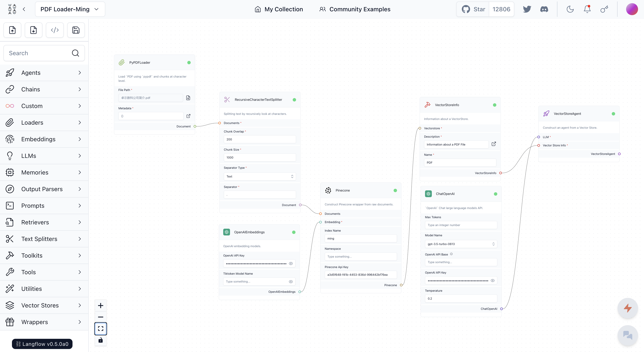The width and height of the screenshot is (644, 352).
Task: Go to My Collection
Action: pos(278,9)
